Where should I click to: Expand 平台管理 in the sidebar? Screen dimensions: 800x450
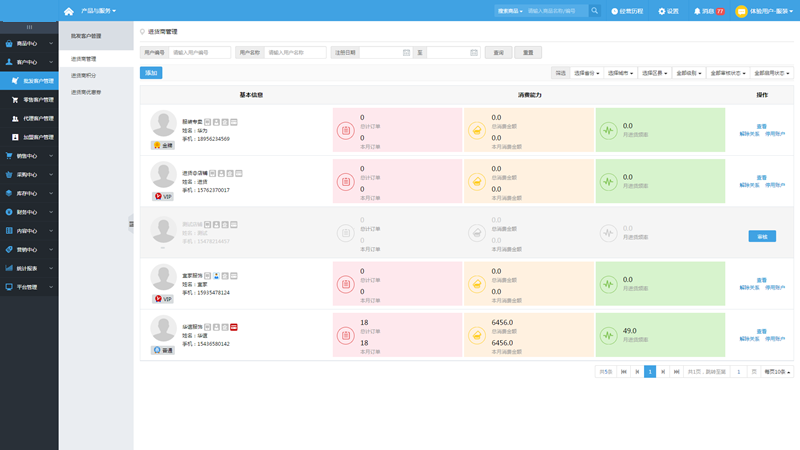coord(29,287)
